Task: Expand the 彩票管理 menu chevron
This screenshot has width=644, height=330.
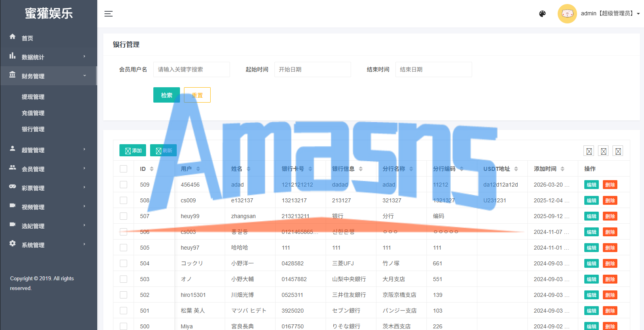Action: 84,187
